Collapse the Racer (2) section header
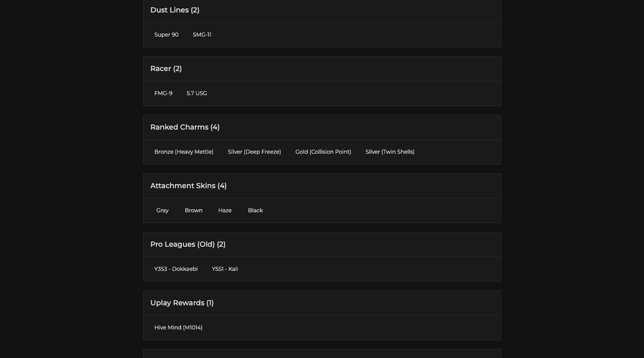The image size is (644, 358). (x=322, y=69)
